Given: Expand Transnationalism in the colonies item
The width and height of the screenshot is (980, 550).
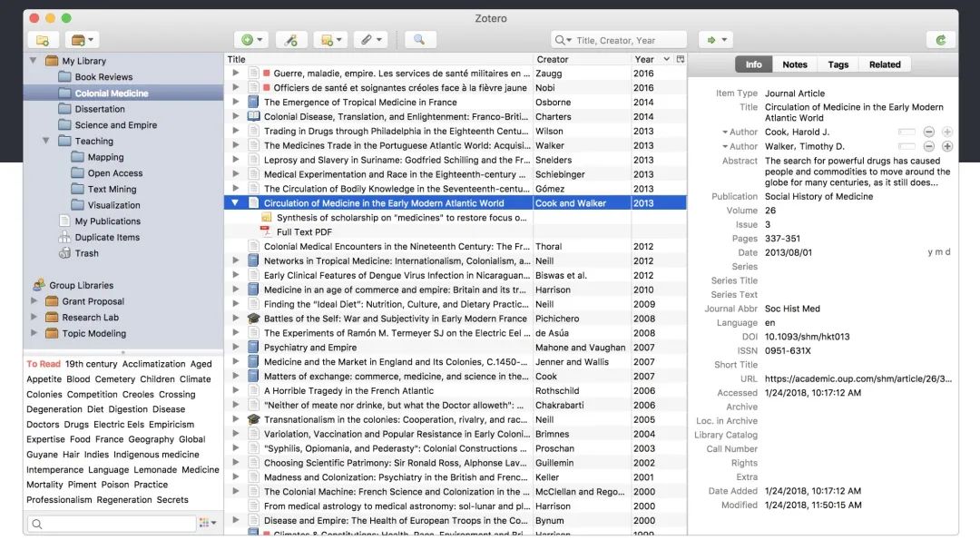Looking at the screenshot, I should pyautogui.click(x=236, y=419).
